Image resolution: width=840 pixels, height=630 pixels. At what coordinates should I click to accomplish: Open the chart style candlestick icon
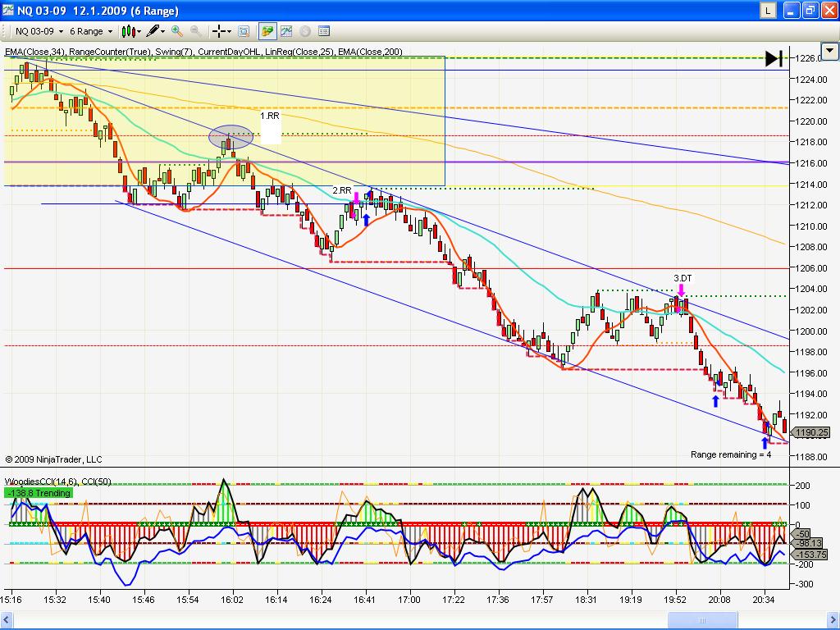[128, 31]
